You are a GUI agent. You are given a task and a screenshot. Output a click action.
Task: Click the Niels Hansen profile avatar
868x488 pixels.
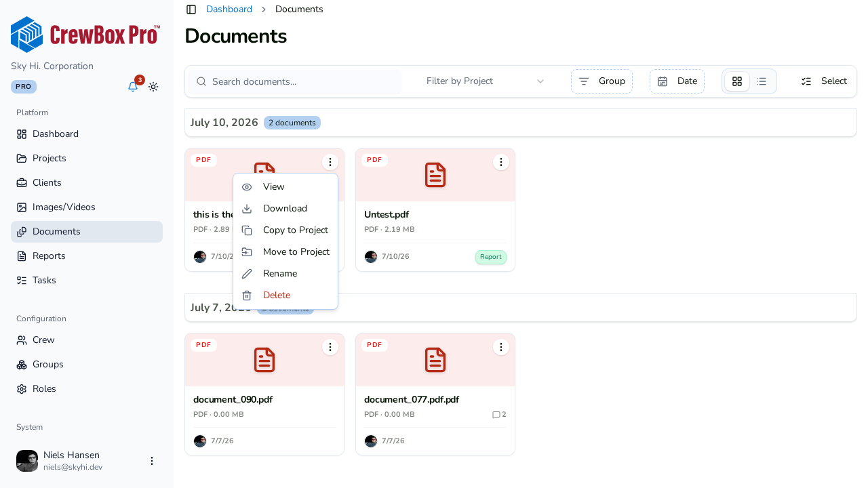[x=27, y=461]
